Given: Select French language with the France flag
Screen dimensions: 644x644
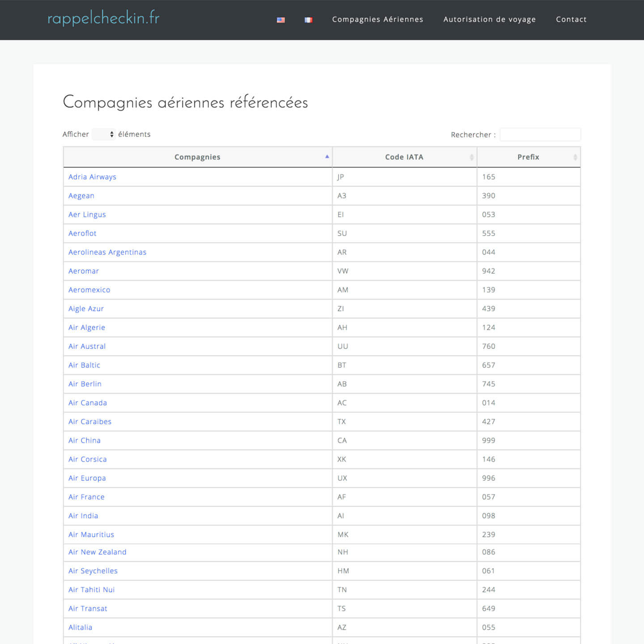Looking at the screenshot, I should pos(308,20).
